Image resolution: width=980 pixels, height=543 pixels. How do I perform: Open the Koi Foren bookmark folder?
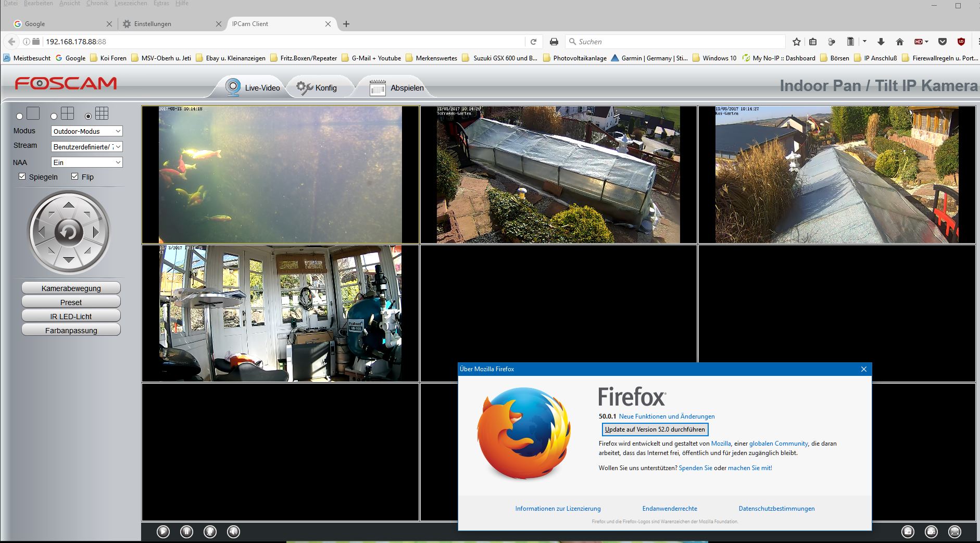[108, 58]
